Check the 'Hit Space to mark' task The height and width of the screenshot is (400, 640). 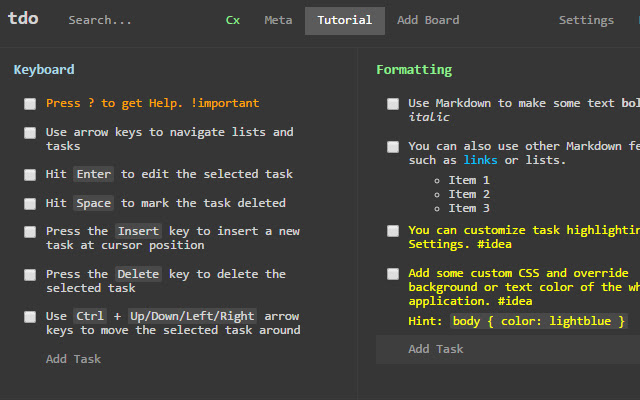30,203
